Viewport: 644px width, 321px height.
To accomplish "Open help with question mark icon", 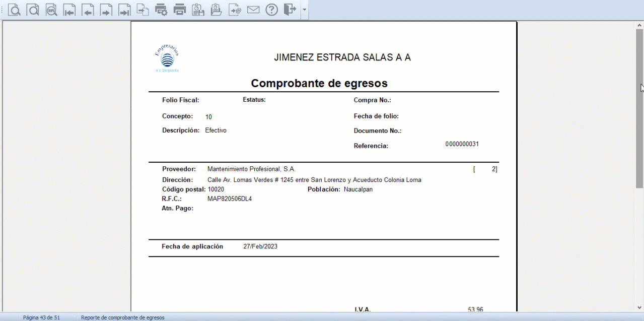I will 271,10.
